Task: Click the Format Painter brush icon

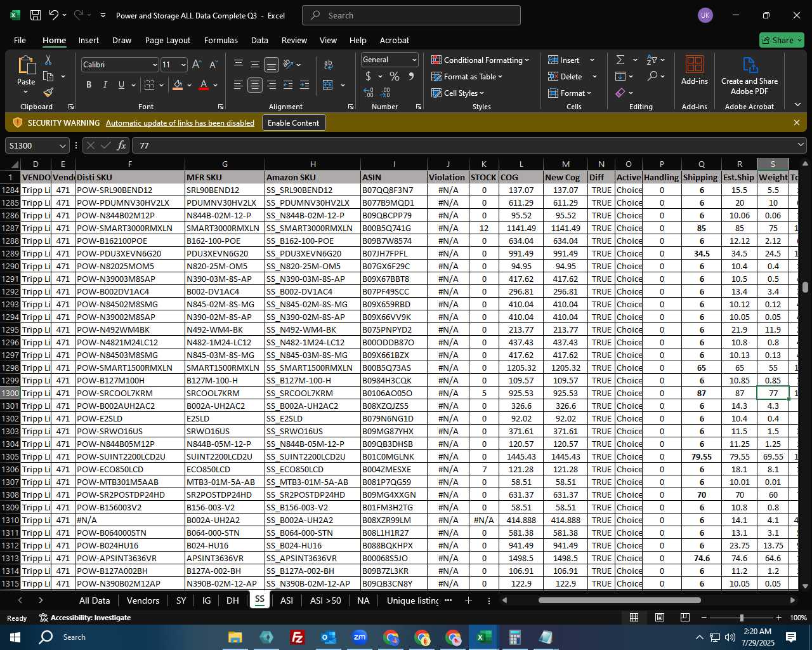Action: pos(48,92)
